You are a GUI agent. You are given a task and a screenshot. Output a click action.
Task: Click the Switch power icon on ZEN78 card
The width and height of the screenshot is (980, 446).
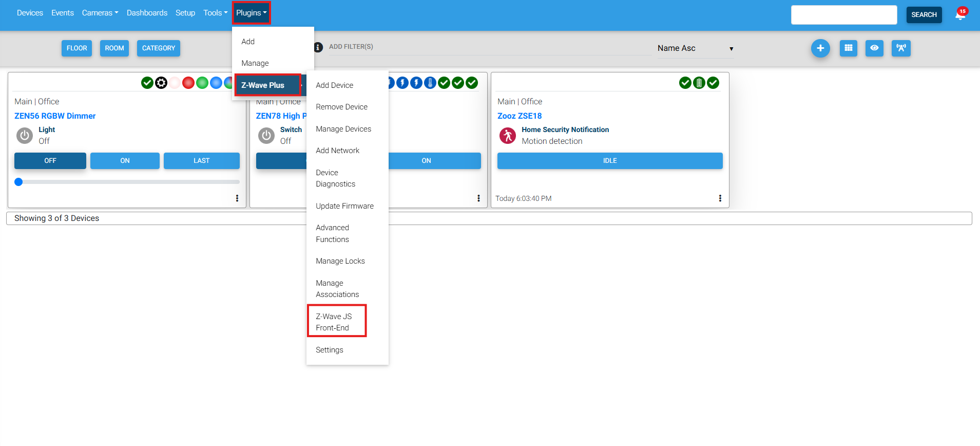pyautogui.click(x=266, y=136)
